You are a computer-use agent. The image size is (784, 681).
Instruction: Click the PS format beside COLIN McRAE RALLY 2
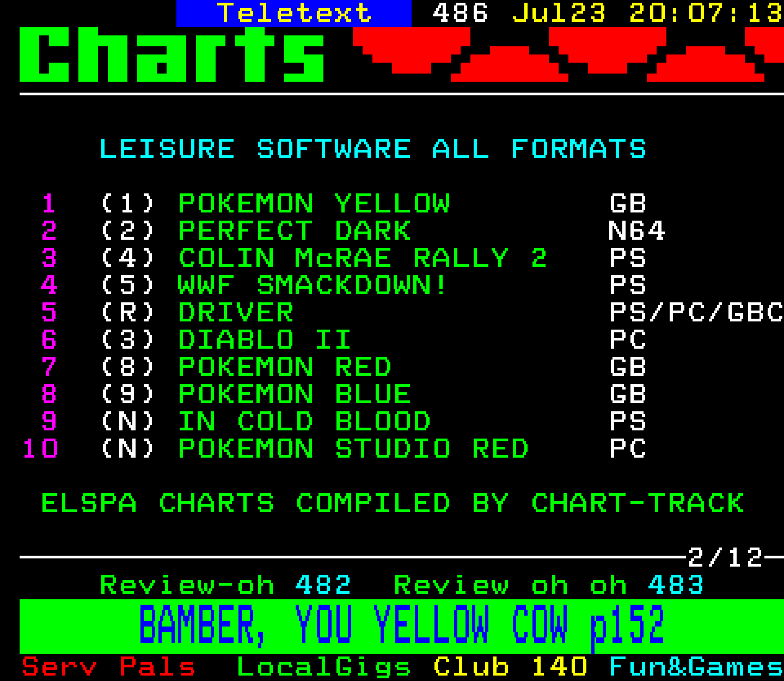click(x=628, y=258)
